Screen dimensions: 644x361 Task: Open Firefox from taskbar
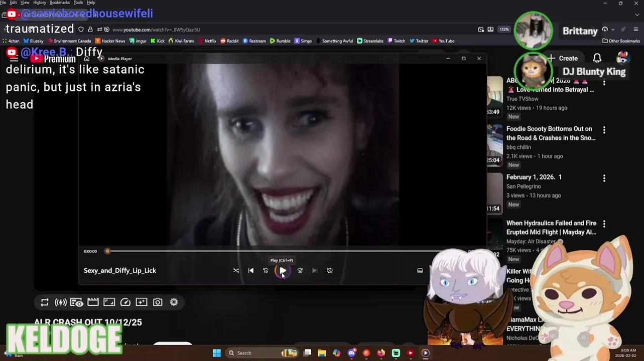click(x=381, y=353)
